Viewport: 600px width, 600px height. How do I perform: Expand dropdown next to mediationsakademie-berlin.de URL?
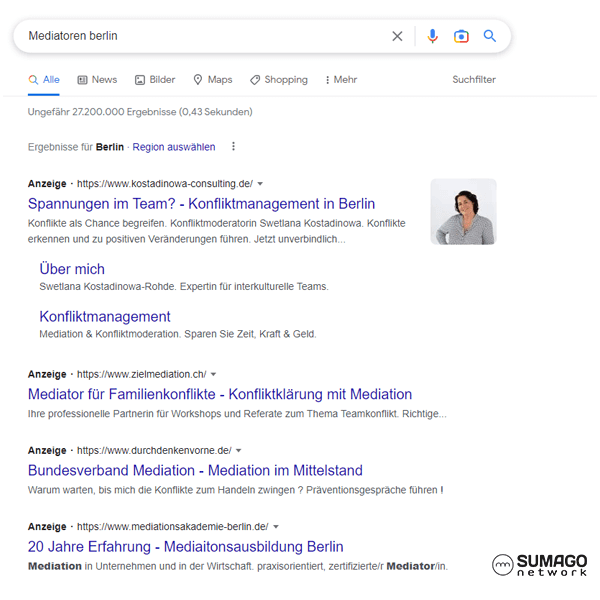276,527
